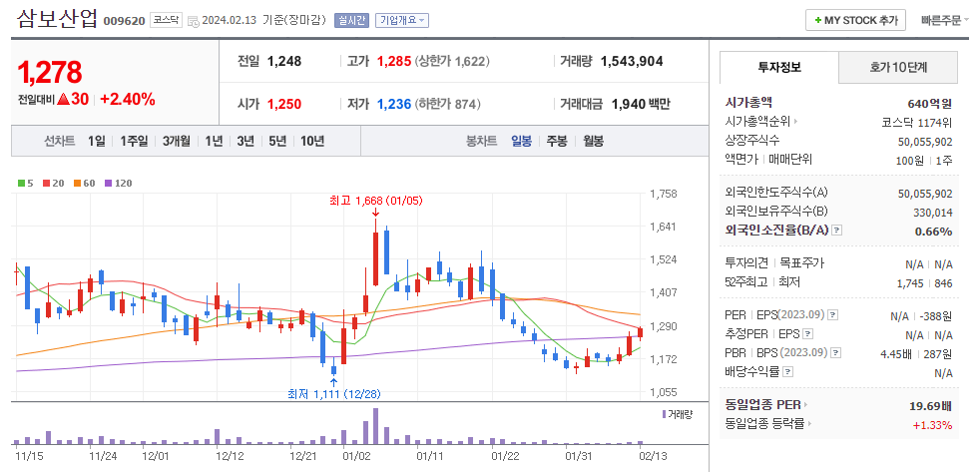Image resolution: width=980 pixels, height=472 pixels.
Task: Click the red 20-day moving average swatch
Action: click(x=46, y=184)
